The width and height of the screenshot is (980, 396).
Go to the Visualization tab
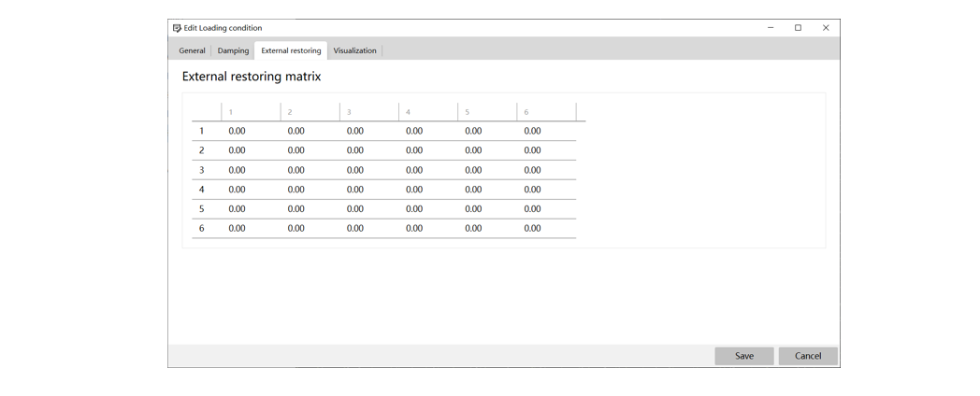[x=354, y=50]
